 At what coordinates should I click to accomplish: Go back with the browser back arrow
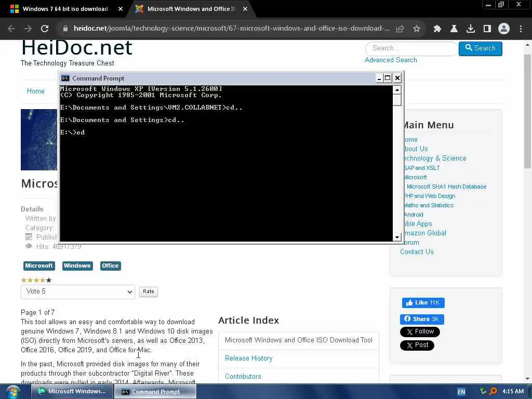[x=11, y=29]
